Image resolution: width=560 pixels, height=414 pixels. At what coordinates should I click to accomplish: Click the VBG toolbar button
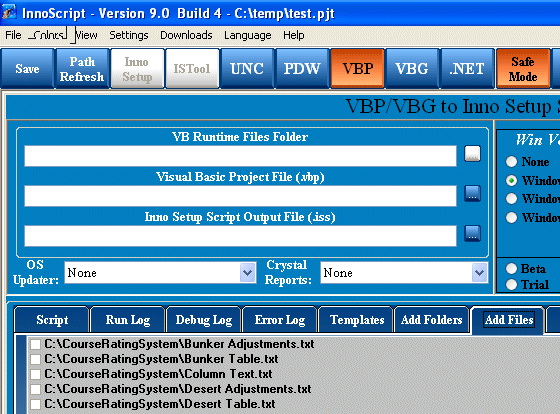click(412, 69)
